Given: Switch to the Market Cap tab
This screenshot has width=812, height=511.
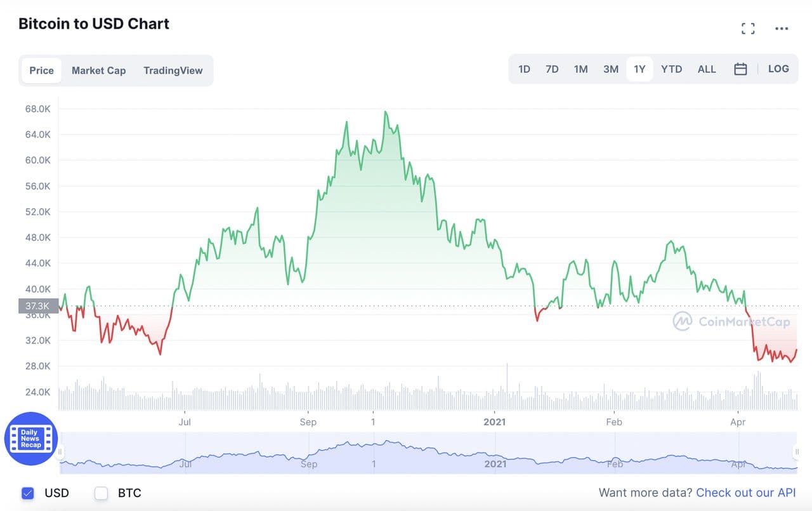Looking at the screenshot, I should tap(98, 70).
